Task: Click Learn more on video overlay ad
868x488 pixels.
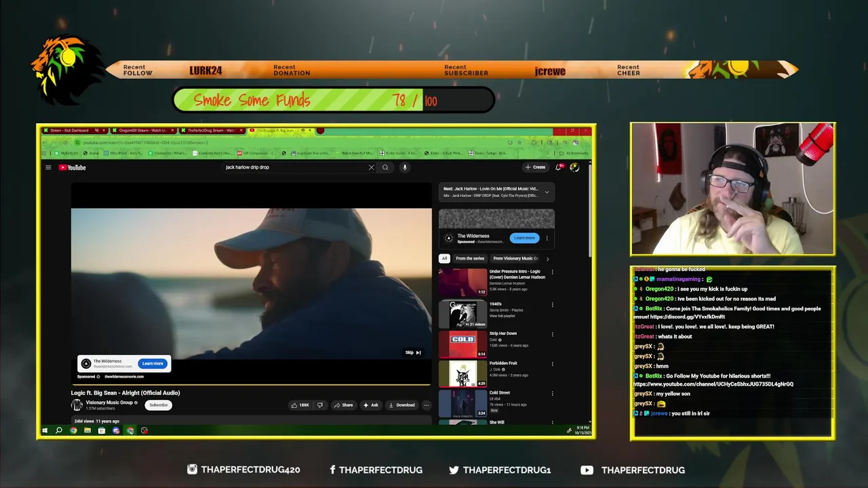Action: [x=153, y=363]
